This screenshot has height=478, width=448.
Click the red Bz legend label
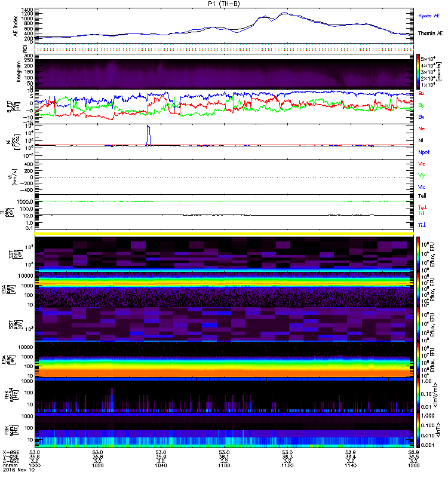click(421, 93)
